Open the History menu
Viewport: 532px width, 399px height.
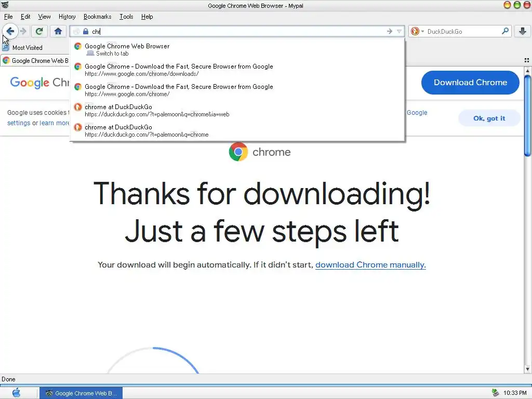click(x=67, y=17)
